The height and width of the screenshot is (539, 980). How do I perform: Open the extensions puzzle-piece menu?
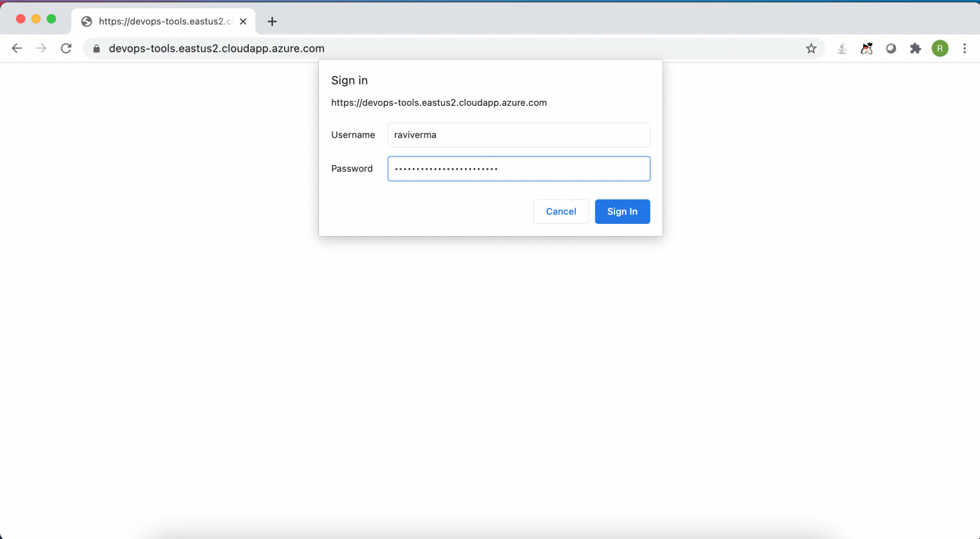pos(915,48)
